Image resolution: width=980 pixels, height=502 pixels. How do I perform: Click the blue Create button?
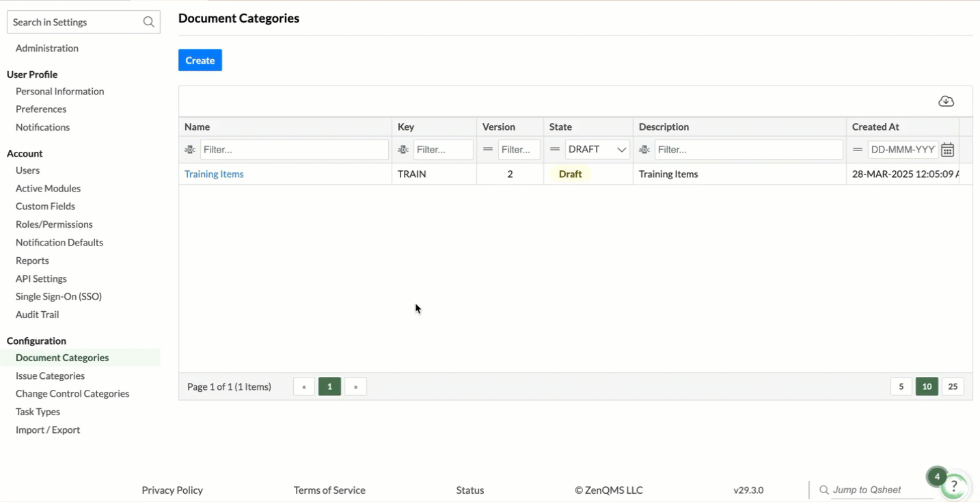pyautogui.click(x=200, y=60)
